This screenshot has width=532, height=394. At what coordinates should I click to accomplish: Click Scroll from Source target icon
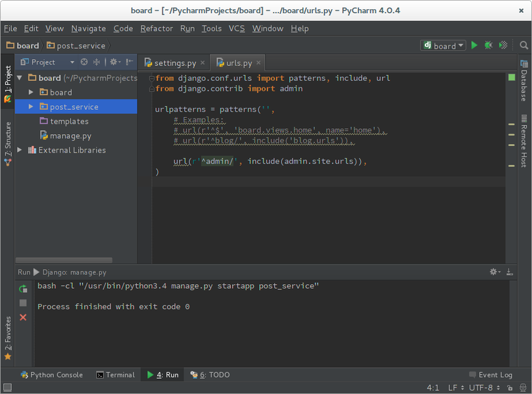(x=84, y=62)
